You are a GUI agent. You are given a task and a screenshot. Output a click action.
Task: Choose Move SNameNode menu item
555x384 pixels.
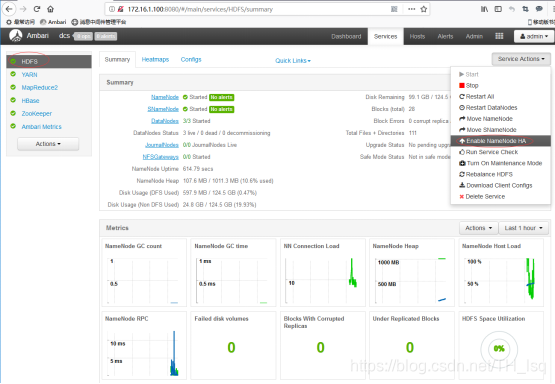point(500,130)
